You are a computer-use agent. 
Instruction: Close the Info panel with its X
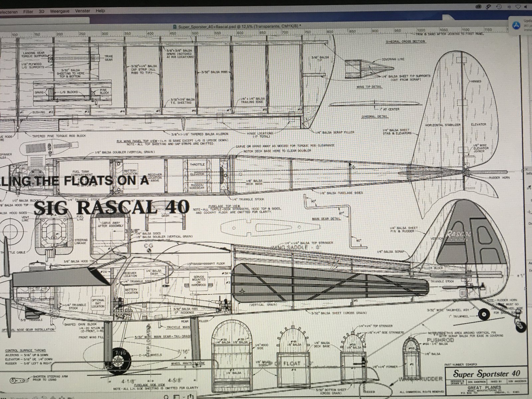click(x=526, y=169)
